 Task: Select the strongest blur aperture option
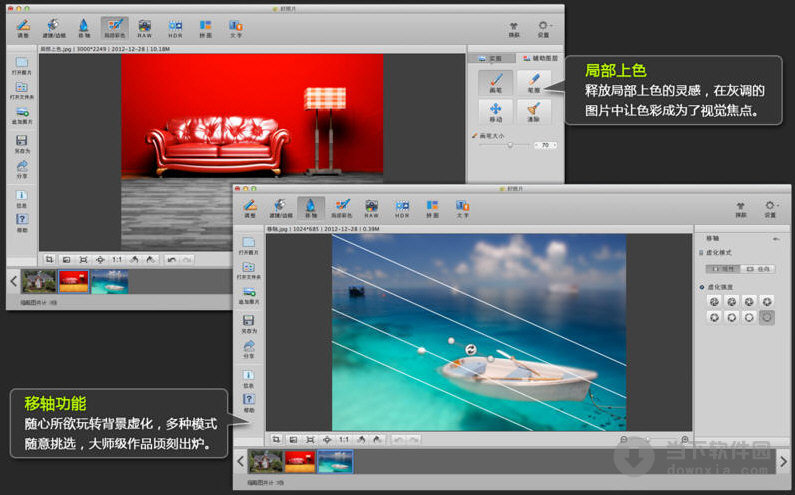766,317
